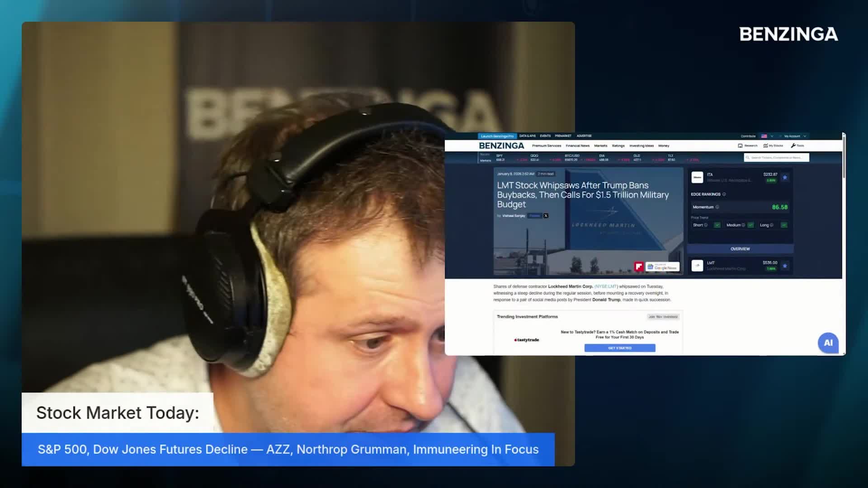The image size is (868, 488).
Task: Click the Follow on Google News badge
Action: (x=663, y=267)
